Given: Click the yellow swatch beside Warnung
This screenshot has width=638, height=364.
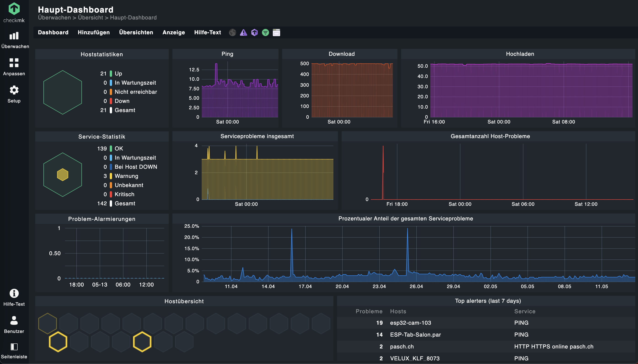Looking at the screenshot, I should pyautogui.click(x=111, y=176).
